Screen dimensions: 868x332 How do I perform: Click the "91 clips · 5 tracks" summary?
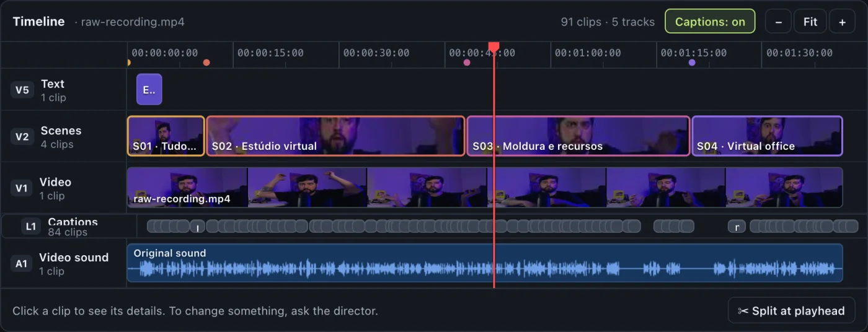click(608, 22)
